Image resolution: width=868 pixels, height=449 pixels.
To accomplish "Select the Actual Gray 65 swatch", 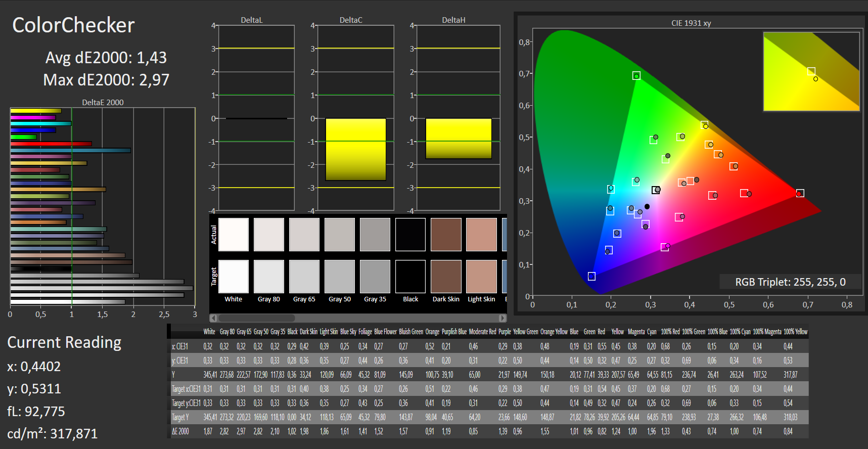I will [x=304, y=235].
